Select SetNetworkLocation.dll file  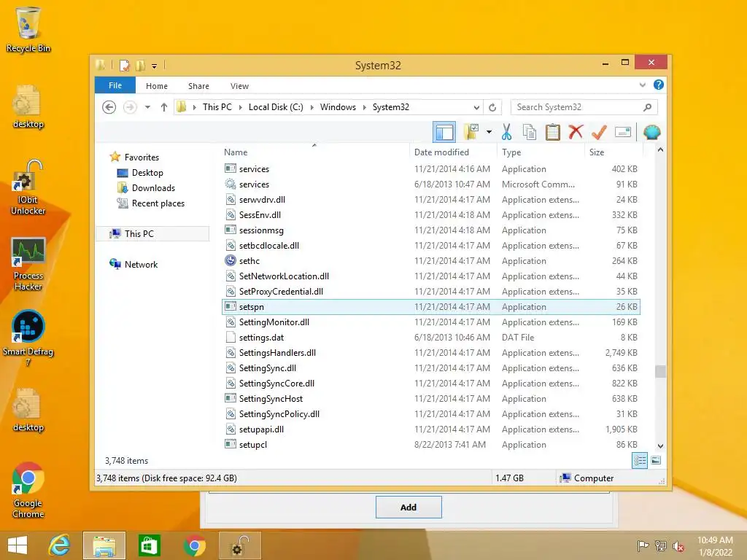(x=430, y=276)
